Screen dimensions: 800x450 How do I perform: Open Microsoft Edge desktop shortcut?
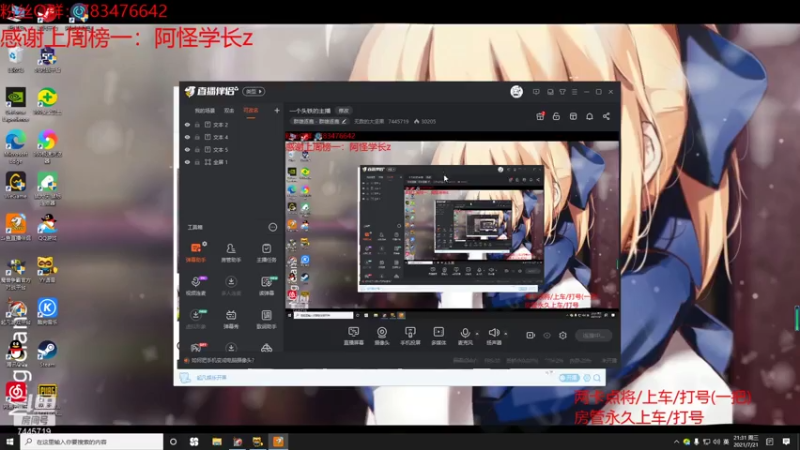pos(15,146)
